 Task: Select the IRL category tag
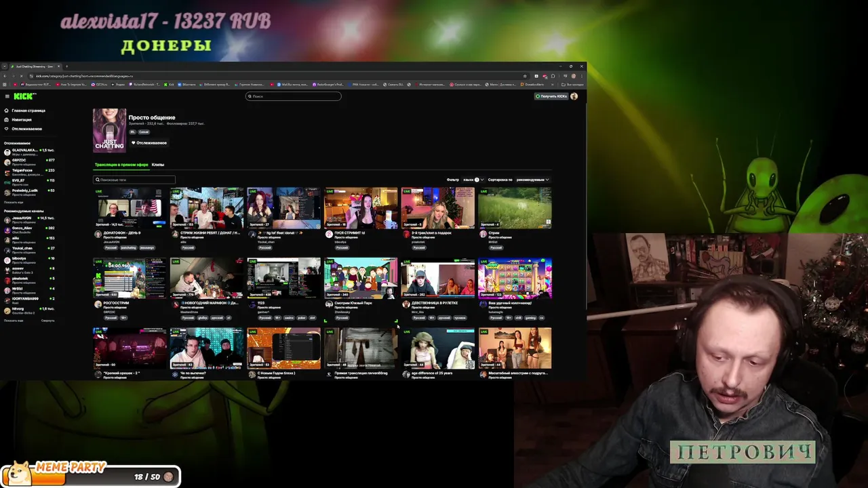(132, 131)
